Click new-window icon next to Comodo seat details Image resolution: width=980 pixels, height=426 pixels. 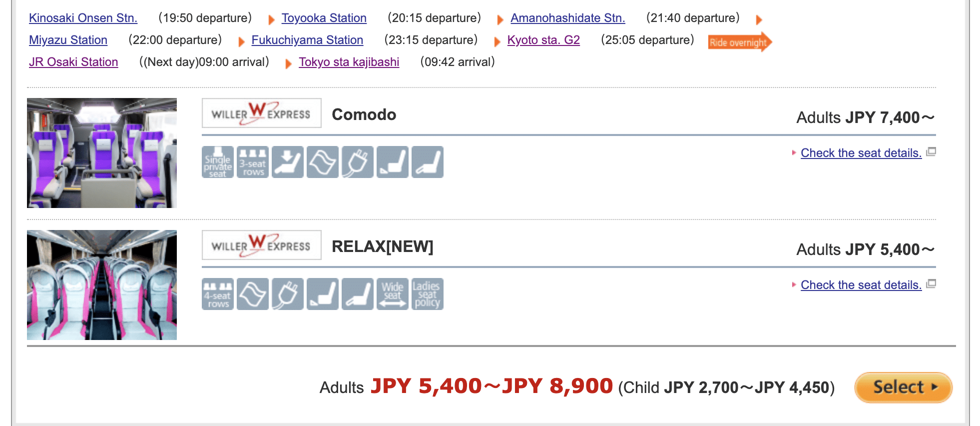pos(931,152)
